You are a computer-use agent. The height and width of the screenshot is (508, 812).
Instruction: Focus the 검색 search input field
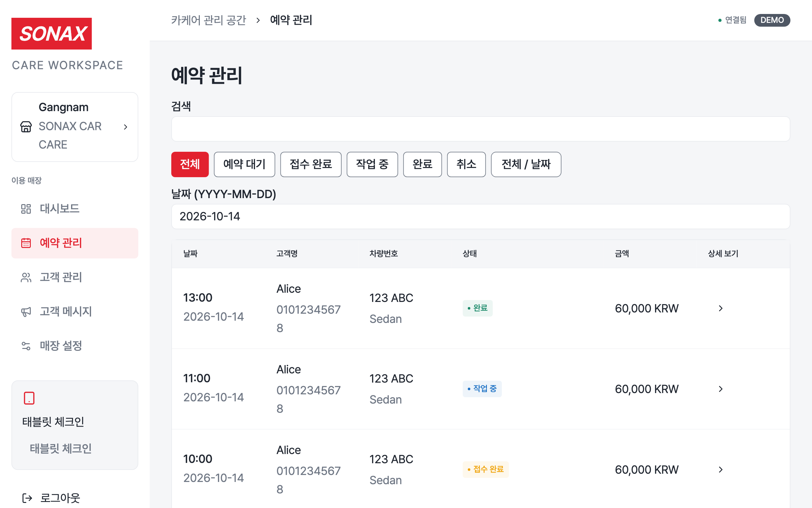click(x=481, y=129)
